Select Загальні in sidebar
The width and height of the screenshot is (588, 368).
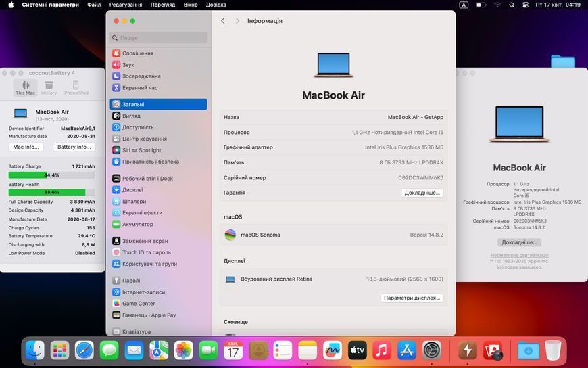tap(158, 104)
